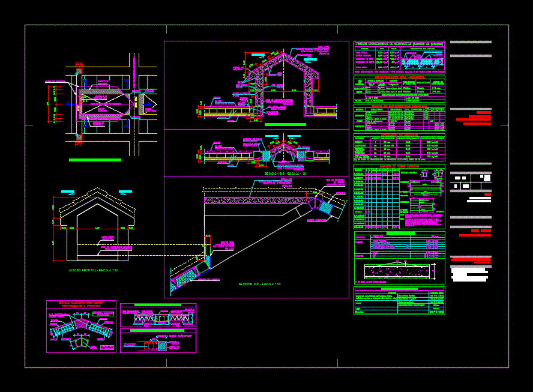Select the white text block at title block bottom
The width and height of the screenshot is (533, 392).
(469, 274)
